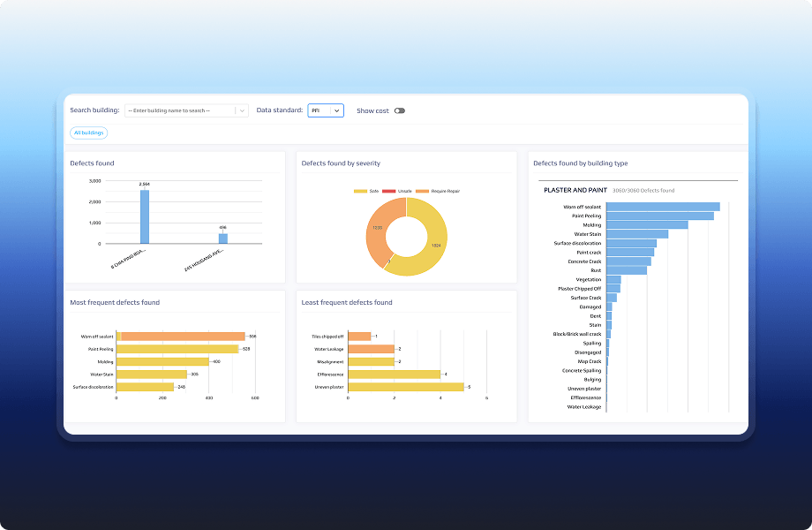Viewport: 812px width, 530px height.
Task: Expand the Search building dropdown arrow
Action: coord(242,111)
